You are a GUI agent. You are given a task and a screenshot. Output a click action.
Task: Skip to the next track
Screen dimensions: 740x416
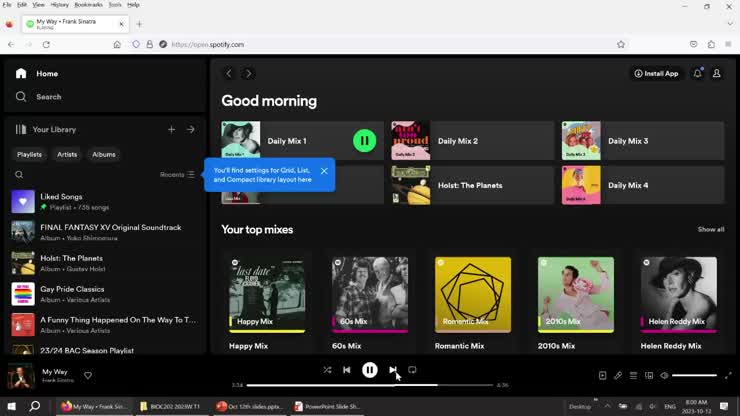[392, 370]
